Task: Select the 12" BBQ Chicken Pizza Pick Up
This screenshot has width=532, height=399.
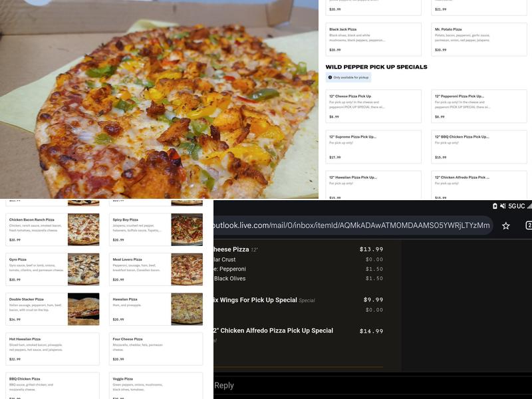Action: point(479,147)
